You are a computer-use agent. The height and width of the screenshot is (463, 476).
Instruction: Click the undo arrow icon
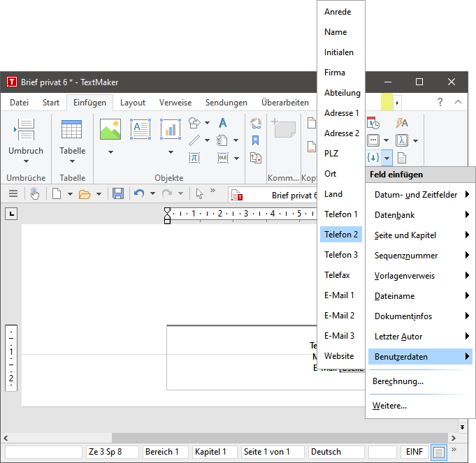pyautogui.click(x=138, y=193)
